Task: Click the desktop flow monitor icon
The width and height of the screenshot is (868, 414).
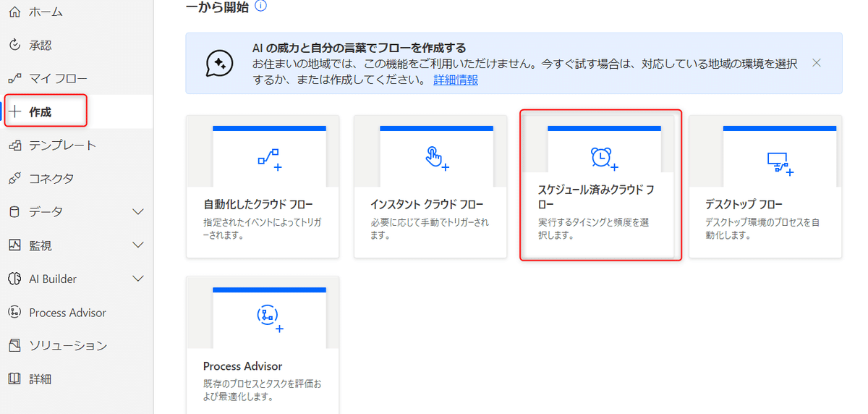Action: pos(780,164)
